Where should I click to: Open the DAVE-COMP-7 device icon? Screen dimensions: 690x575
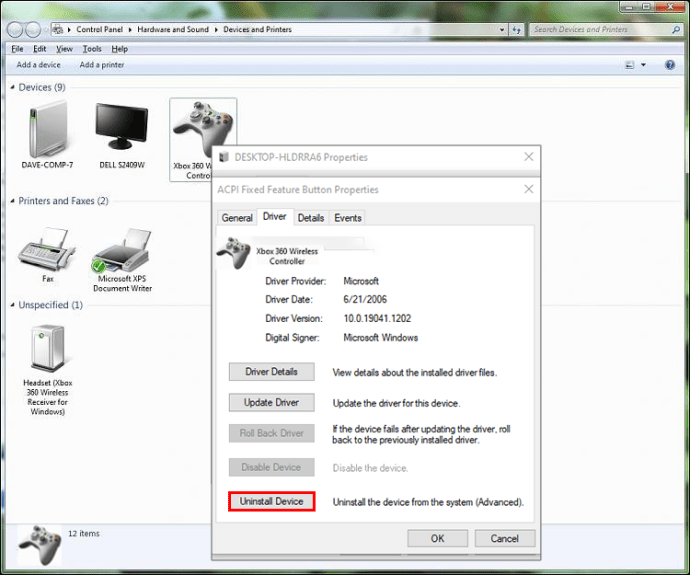pos(48,130)
